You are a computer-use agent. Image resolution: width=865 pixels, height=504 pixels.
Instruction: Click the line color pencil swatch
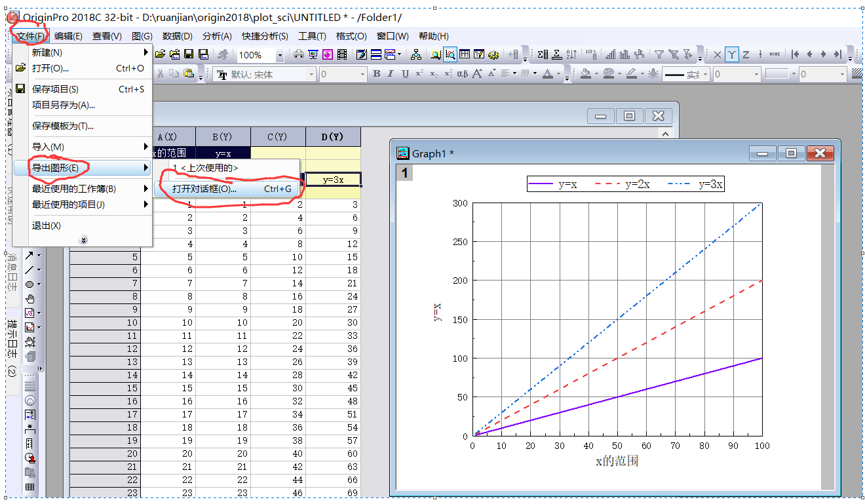632,74
